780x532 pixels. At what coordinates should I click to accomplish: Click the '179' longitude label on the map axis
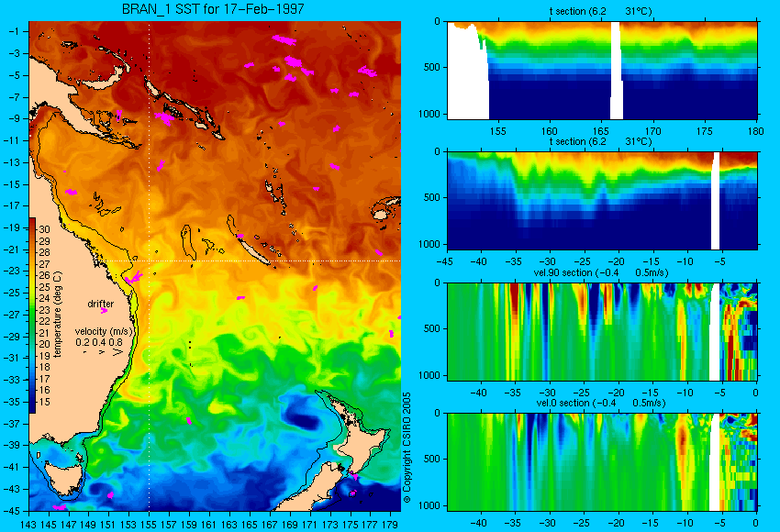pyautogui.click(x=389, y=525)
